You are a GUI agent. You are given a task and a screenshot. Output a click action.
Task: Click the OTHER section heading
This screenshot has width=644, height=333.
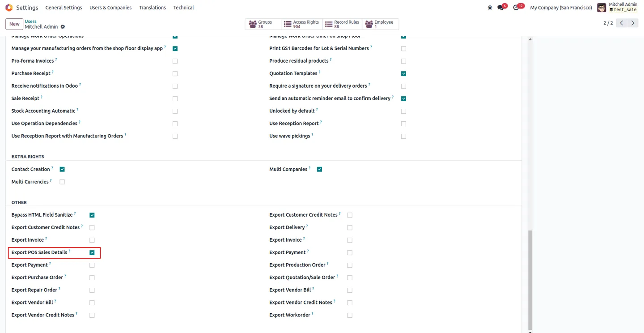tap(19, 203)
